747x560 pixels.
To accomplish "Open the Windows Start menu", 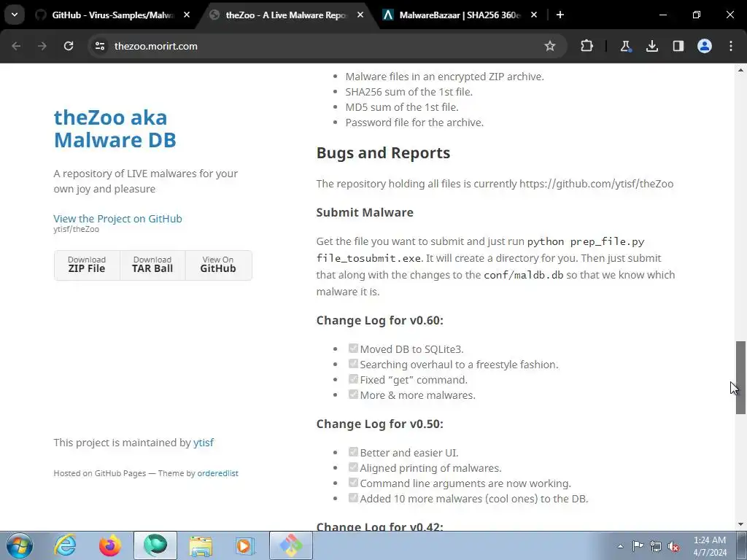I will pos(20,545).
